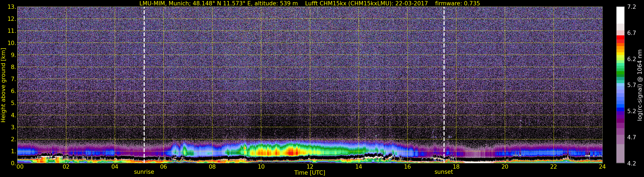This screenshot has height=177, width=644.
Task: Pick the white segment at colorbar top
Action: (x=620, y=15)
